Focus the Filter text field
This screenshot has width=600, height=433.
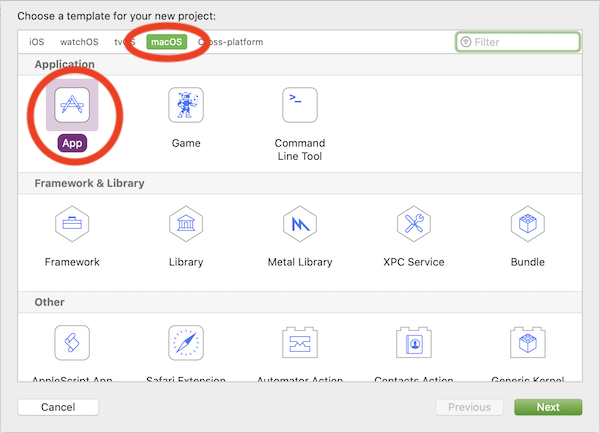(518, 42)
